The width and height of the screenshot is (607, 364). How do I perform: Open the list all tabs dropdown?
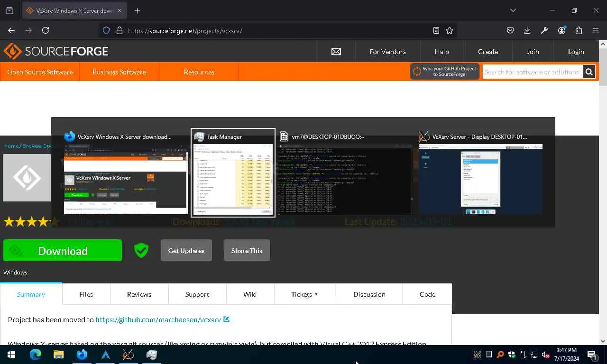pos(513,10)
